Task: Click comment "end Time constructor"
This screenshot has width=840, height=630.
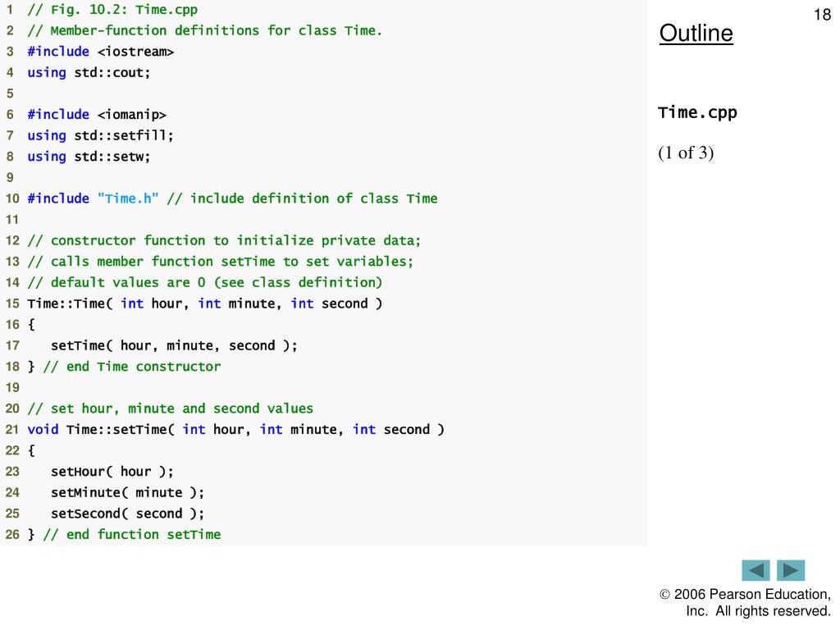Action: (144, 367)
